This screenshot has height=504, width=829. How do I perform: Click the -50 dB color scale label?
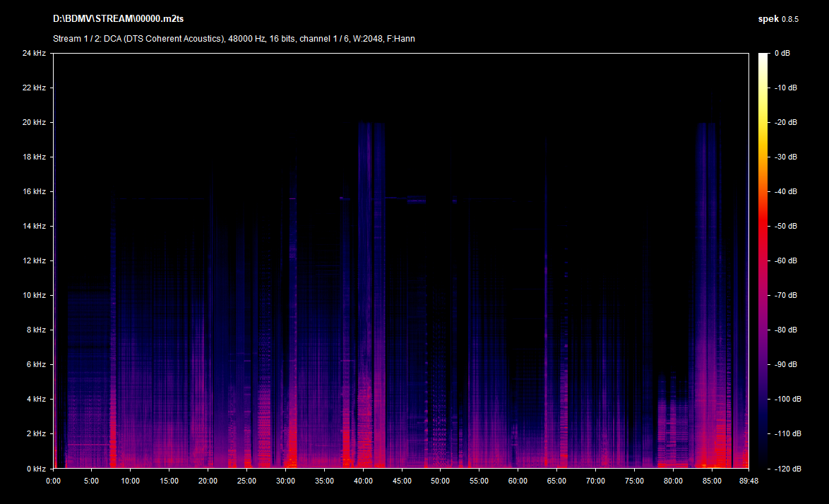click(785, 227)
